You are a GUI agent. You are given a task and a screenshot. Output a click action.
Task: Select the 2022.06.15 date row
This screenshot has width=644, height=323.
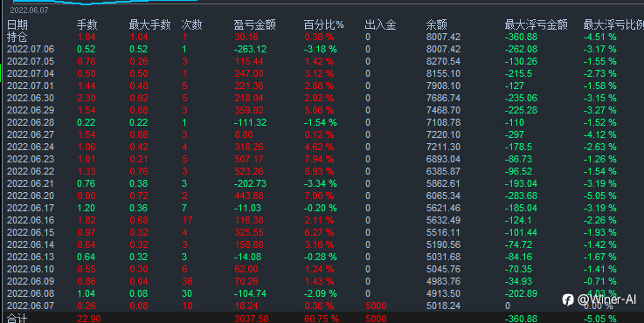coord(31,232)
